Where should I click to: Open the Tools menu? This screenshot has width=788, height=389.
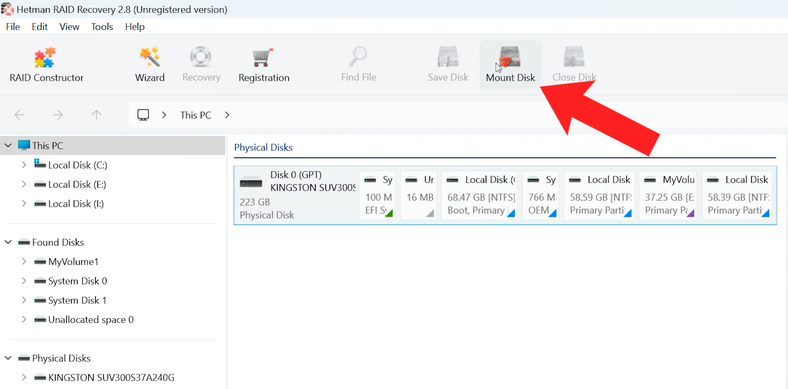tap(102, 27)
